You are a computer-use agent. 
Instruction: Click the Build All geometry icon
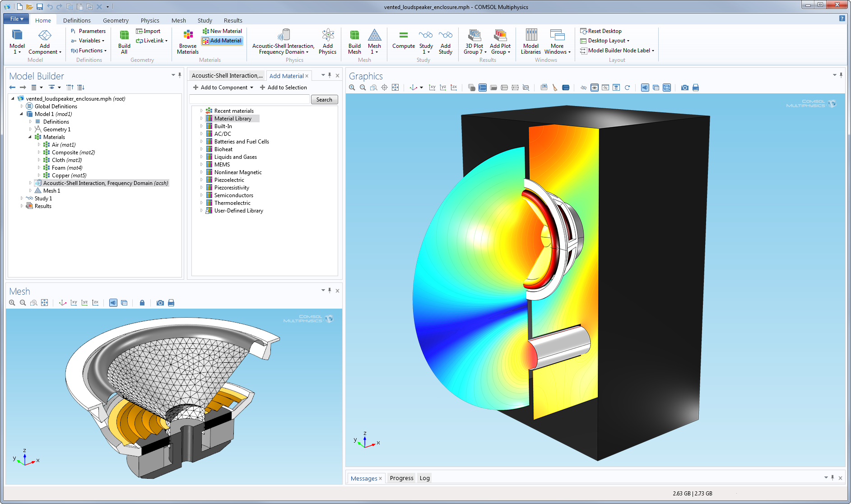point(124,42)
